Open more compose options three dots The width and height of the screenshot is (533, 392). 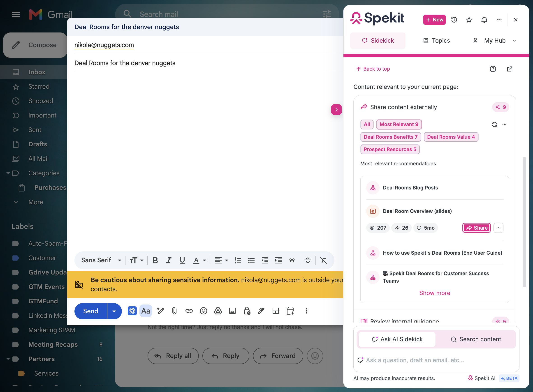pyautogui.click(x=306, y=311)
